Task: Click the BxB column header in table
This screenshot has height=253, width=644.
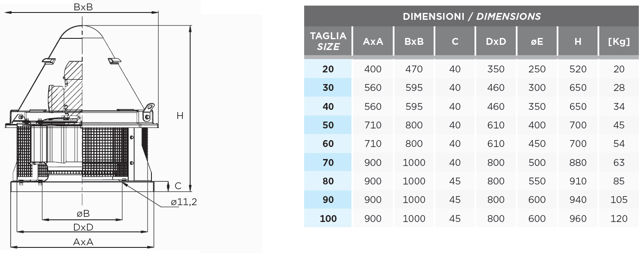Action: click(414, 41)
